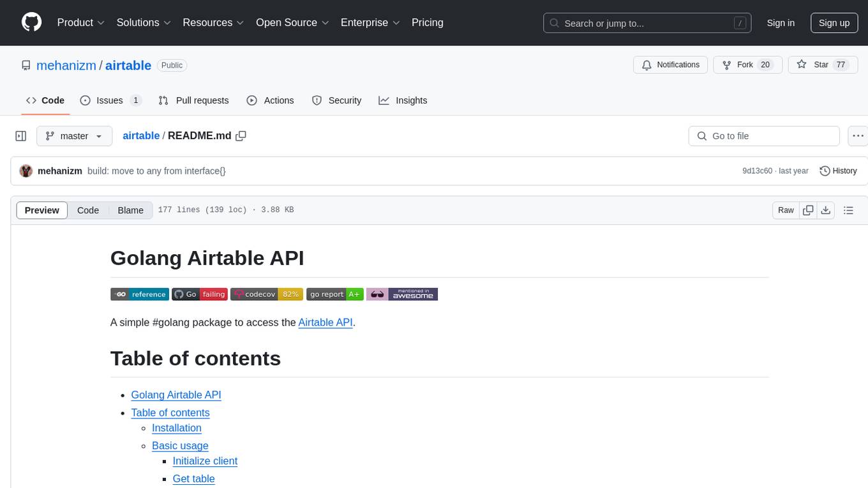Switch to the Actions tab
868x488 pixels.
pyautogui.click(x=270, y=100)
